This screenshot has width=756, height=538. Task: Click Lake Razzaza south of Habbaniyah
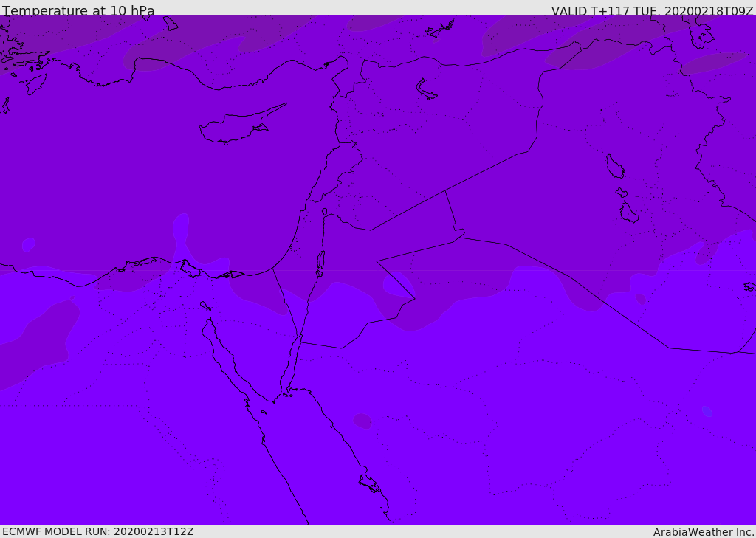coord(629,212)
